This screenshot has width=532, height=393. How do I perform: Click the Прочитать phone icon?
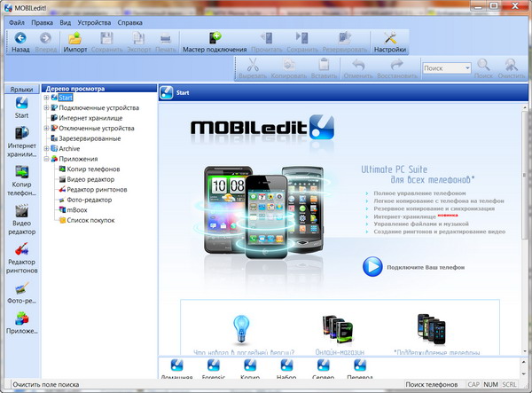point(266,37)
